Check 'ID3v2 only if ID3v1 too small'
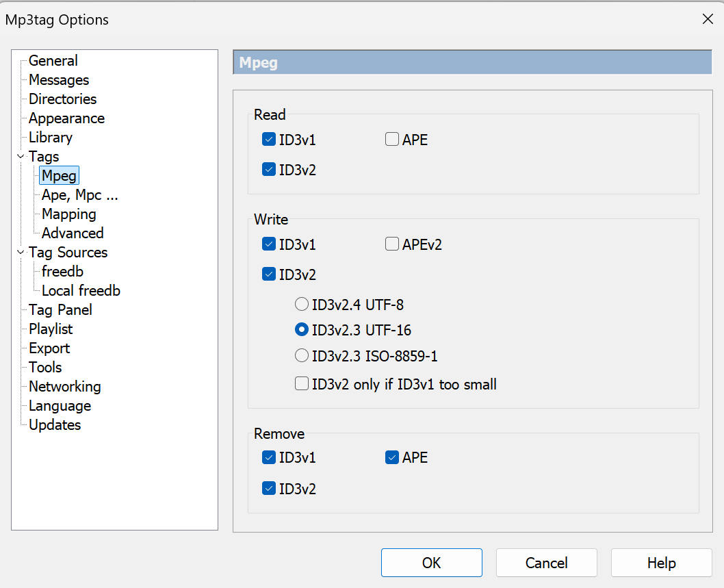The height and width of the screenshot is (588, 724). (x=301, y=384)
